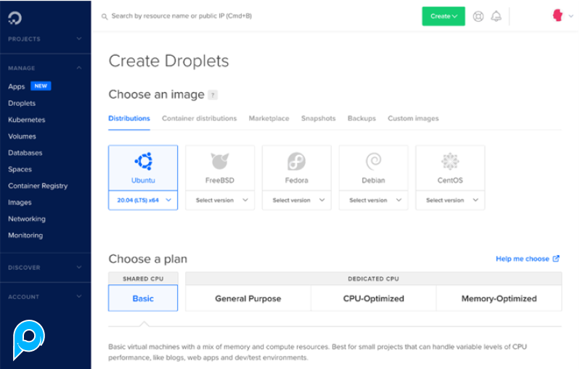Viewport: 588px width, 369px height.
Task: Switch to the Snapshots tab
Action: (x=318, y=118)
